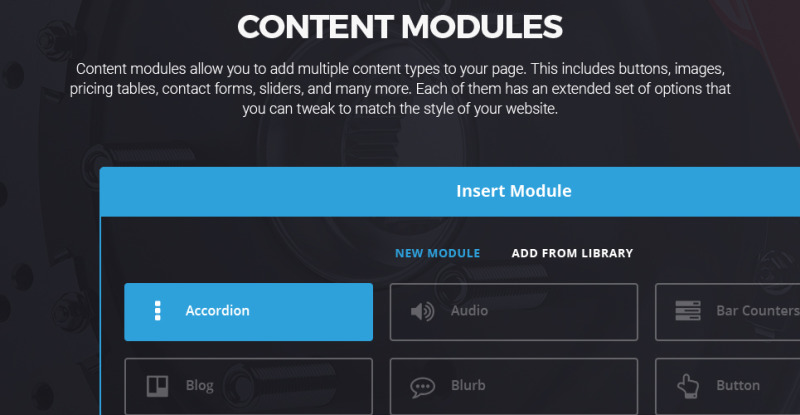
Task: Click the Blog layout grid icon
Action: click(x=157, y=386)
